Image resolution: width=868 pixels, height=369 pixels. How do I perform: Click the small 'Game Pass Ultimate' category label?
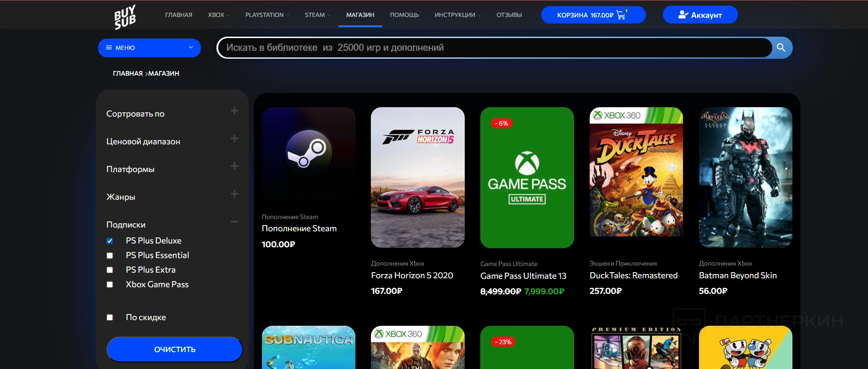click(x=509, y=264)
